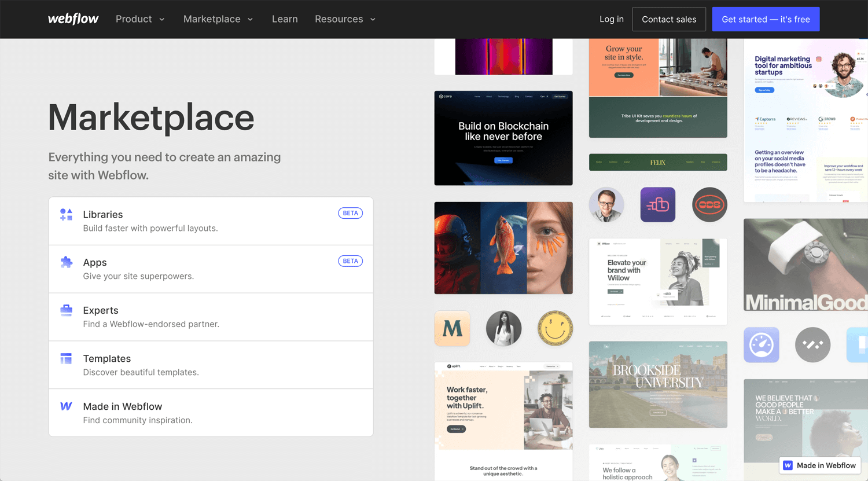Open the Digital marketing tool thumbnail
Screen dimensions: 868x481
(806, 120)
